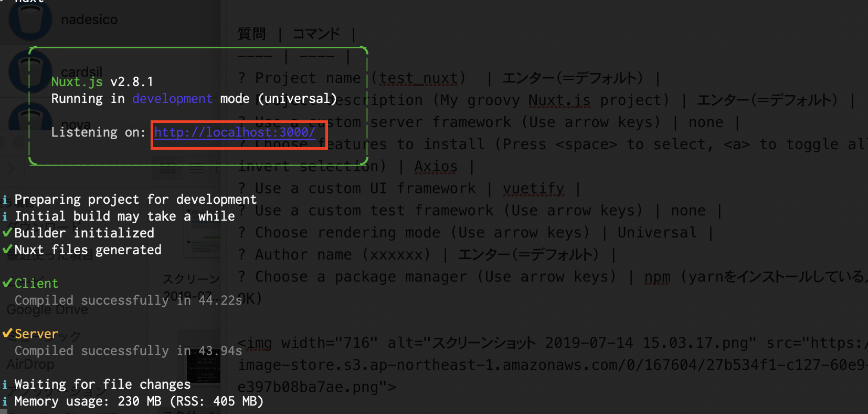Click the 'Axios' word in background editor
Screen dimensions: 868x414
pos(436,167)
